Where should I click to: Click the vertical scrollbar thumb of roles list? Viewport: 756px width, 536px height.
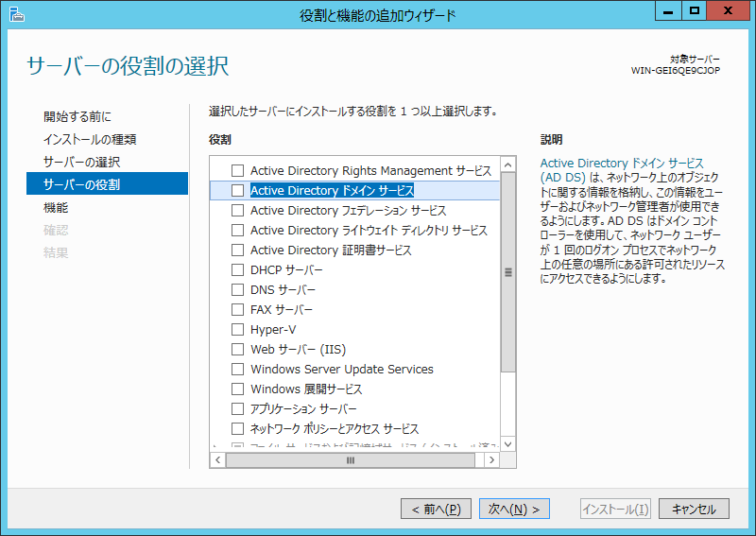(x=507, y=272)
